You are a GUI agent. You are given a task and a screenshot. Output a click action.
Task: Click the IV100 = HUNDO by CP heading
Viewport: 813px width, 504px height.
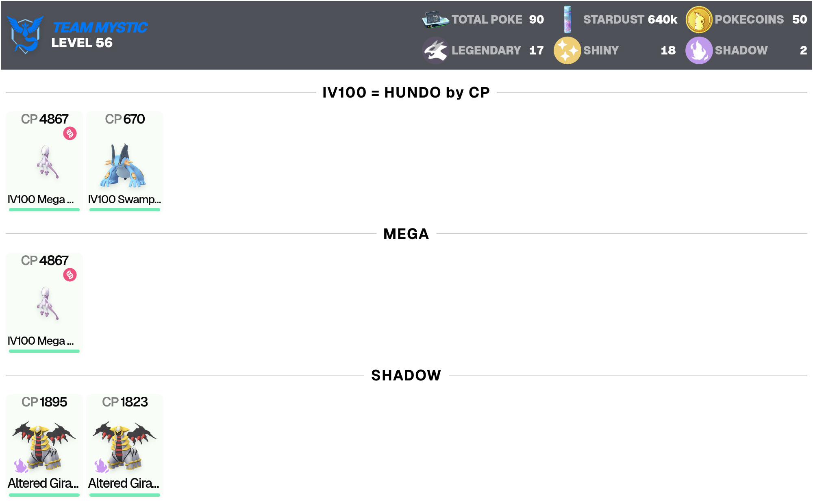[x=406, y=92]
